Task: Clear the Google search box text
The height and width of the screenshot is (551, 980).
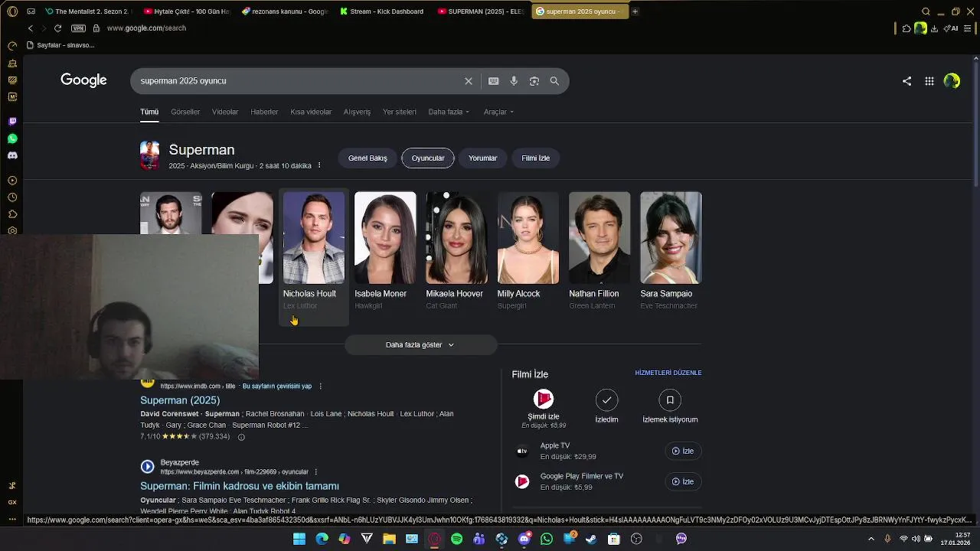Action: pyautogui.click(x=469, y=81)
